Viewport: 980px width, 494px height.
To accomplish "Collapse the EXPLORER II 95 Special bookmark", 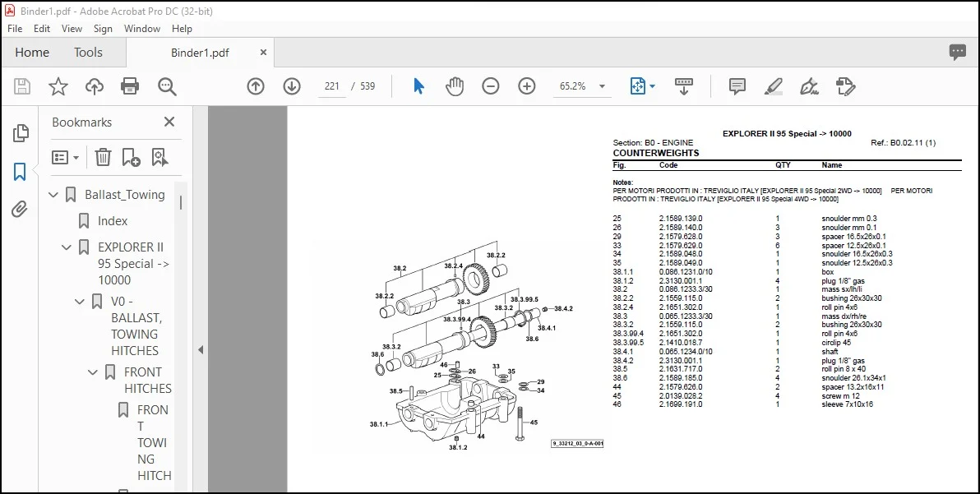I will (x=67, y=247).
